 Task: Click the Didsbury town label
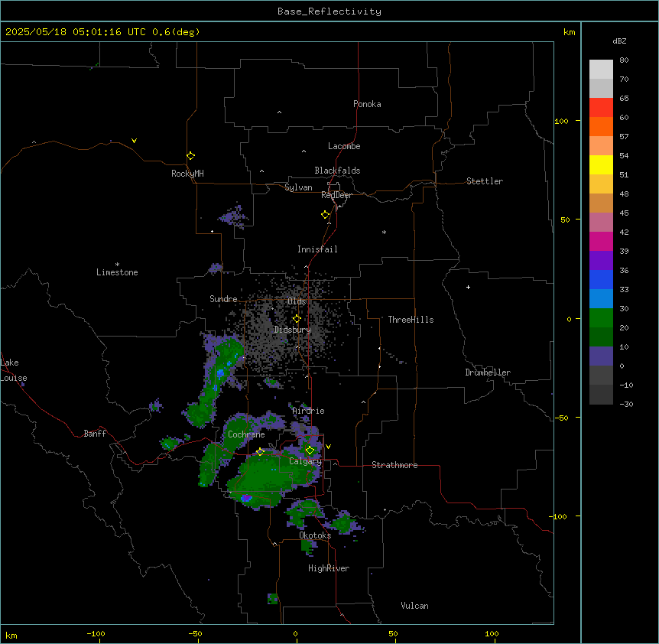click(x=293, y=330)
